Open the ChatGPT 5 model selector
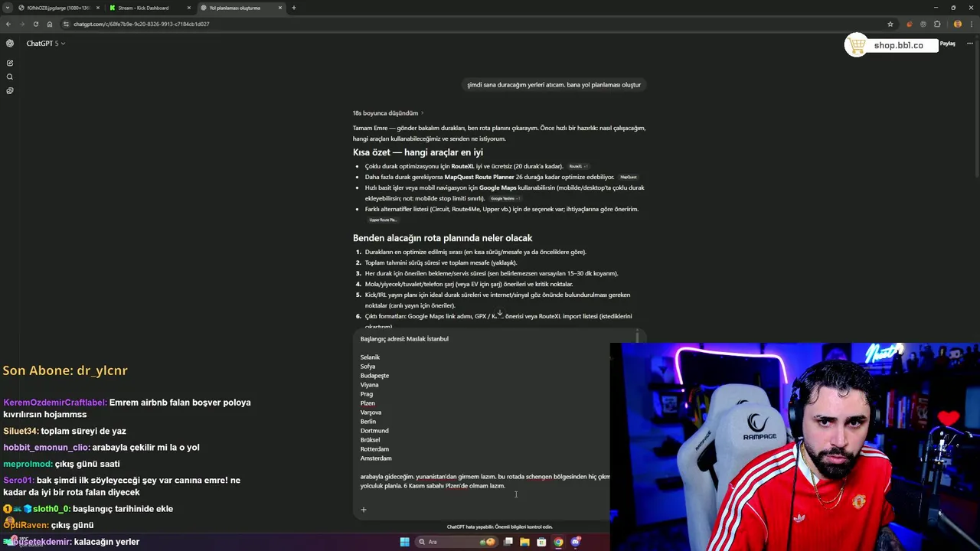Viewport: 980px width, 551px height. [x=45, y=44]
